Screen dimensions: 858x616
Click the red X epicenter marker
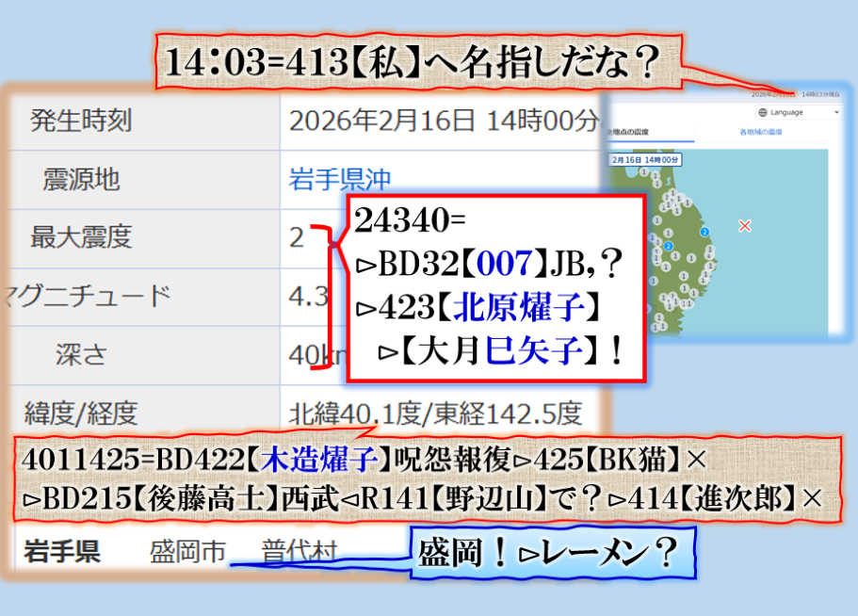pyautogui.click(x=745, y=226)
